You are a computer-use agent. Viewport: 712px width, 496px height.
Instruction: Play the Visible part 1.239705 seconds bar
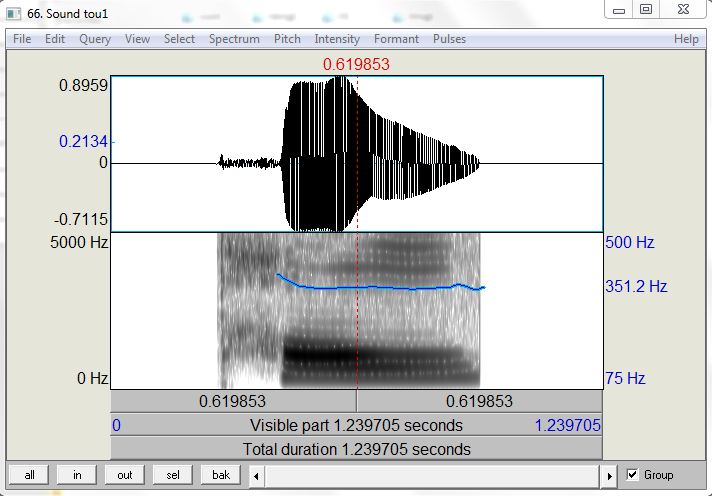[x=356, y=425]
